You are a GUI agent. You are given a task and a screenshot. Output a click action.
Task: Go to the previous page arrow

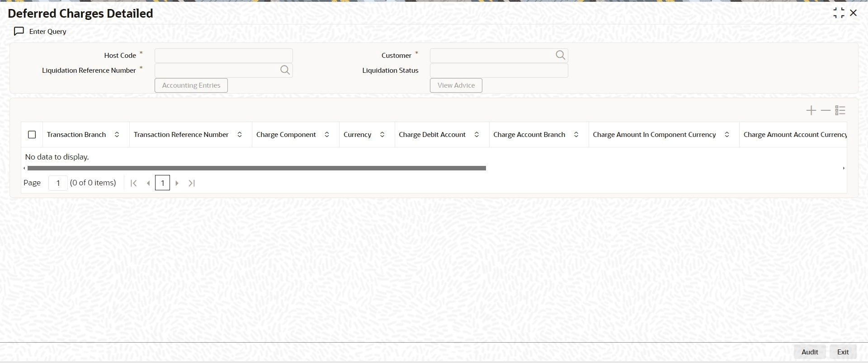tap(148, 183)
